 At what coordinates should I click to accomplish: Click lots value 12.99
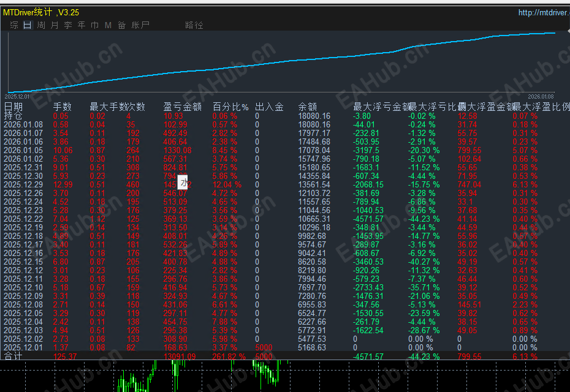click(63, 184)
